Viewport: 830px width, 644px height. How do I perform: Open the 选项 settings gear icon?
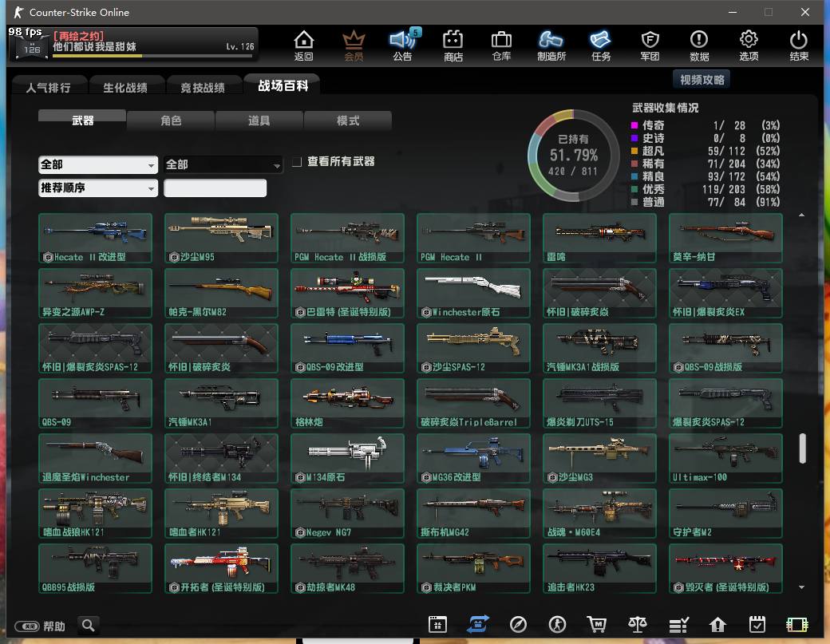click(x=749, y=45)
